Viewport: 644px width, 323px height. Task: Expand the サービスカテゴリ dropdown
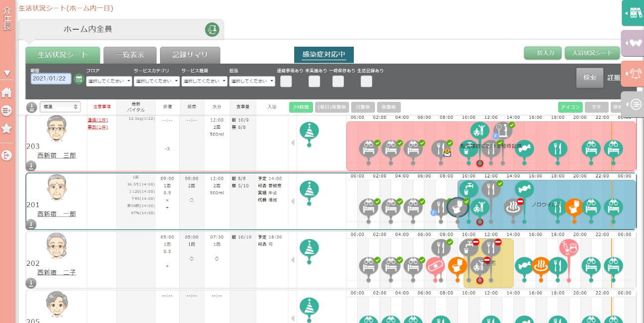click(x=157, y=81)
